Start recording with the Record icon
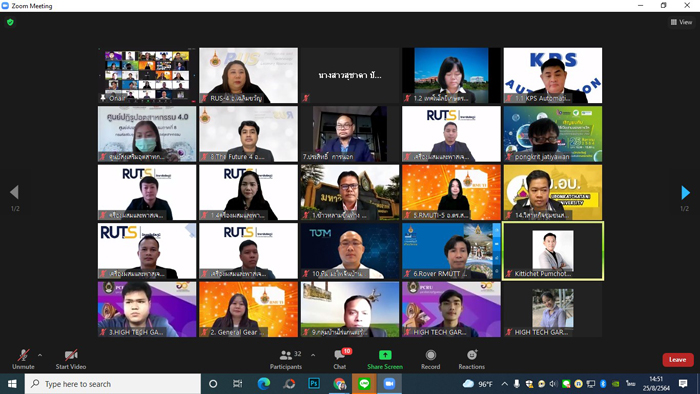This screenshot has height=394, width=700. pyautogui.click(x=430, y=355)
